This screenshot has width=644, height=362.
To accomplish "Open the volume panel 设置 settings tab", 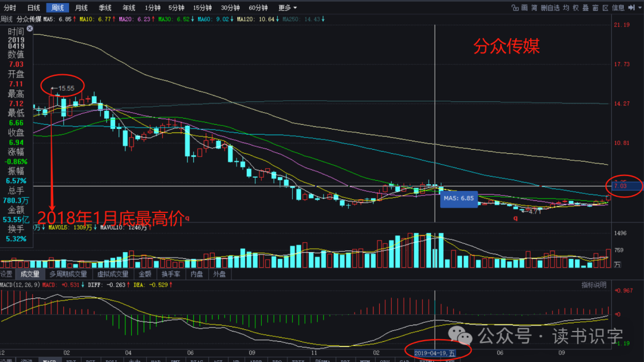I will (7, 274).
